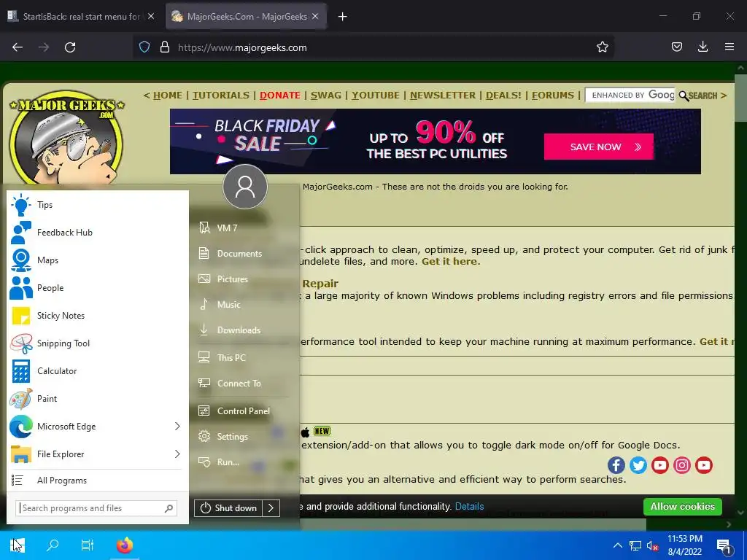
Task: Open Music folder from start menu
Action: pyautogui.click(x=243, y=304)
